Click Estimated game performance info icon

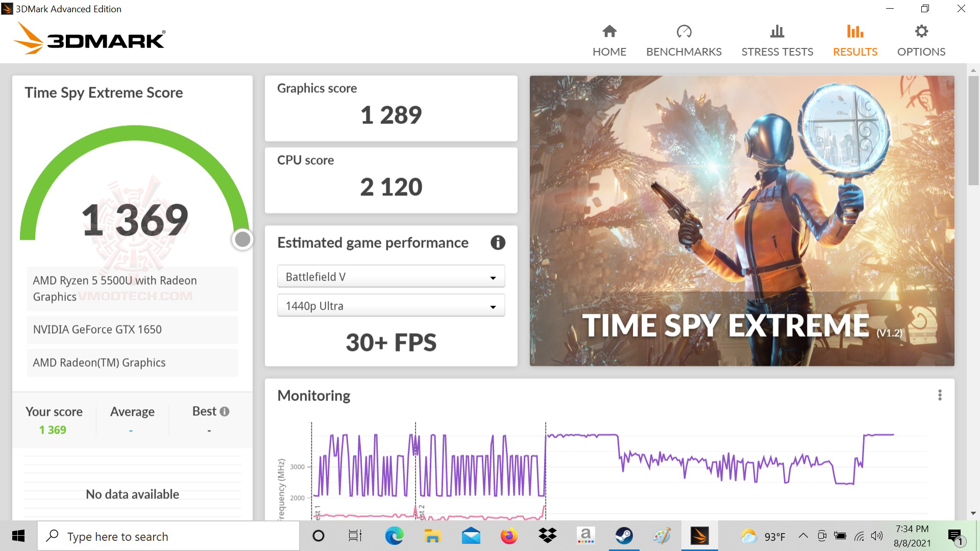click(498, 243)
